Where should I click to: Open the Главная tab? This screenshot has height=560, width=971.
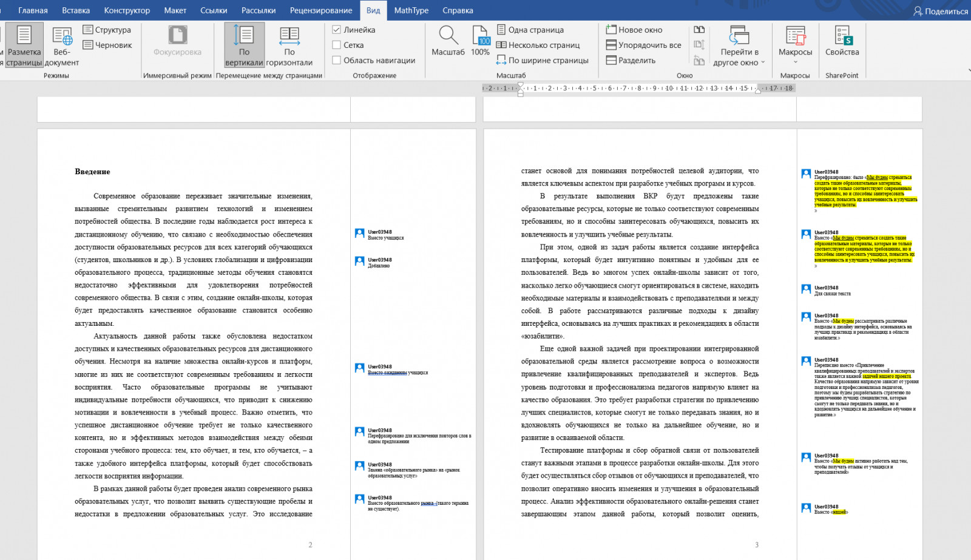(x=33, y=10)
